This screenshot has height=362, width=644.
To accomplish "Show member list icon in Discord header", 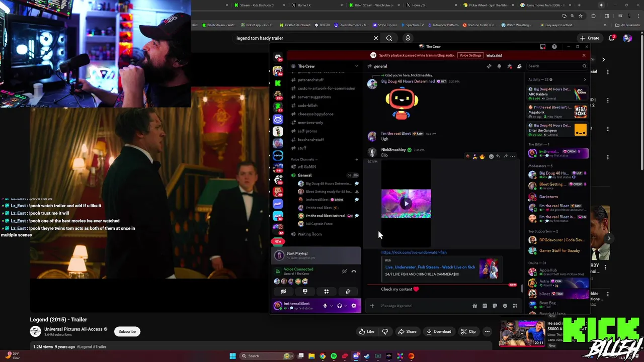I will pos(519,66).
